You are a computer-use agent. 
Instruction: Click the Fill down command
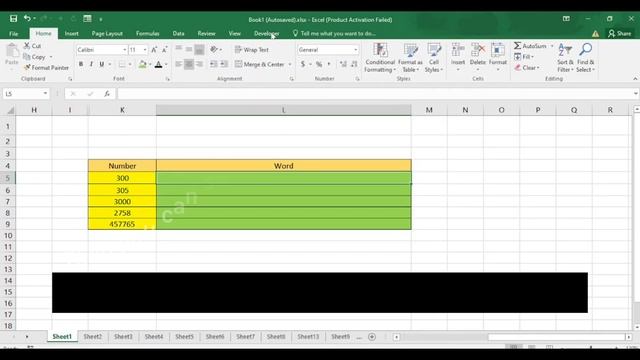click(524, 57)
